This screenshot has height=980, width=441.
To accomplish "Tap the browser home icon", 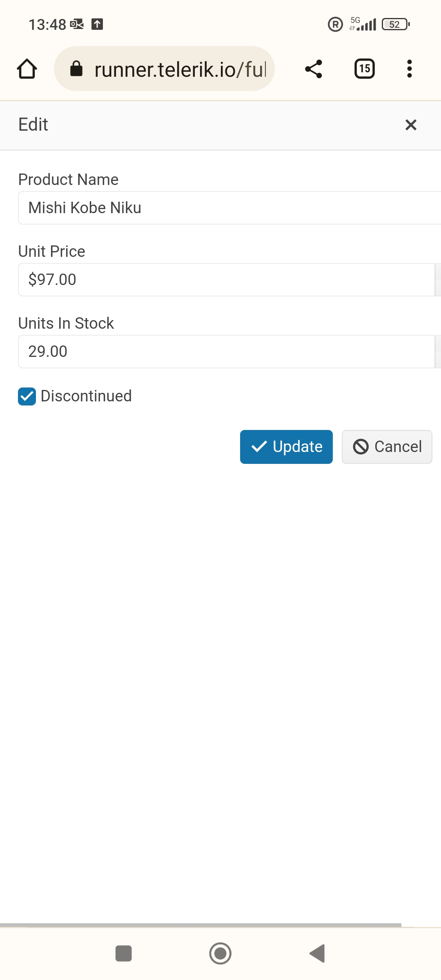I will pyautogui.click(x=27, y=69).
